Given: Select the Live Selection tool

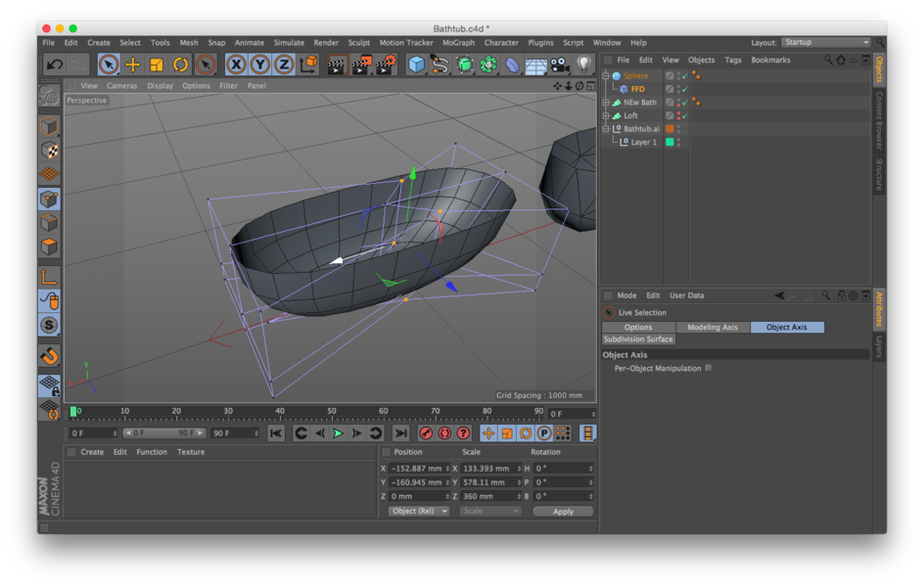Looking at the screenshot, I should 109,65.
